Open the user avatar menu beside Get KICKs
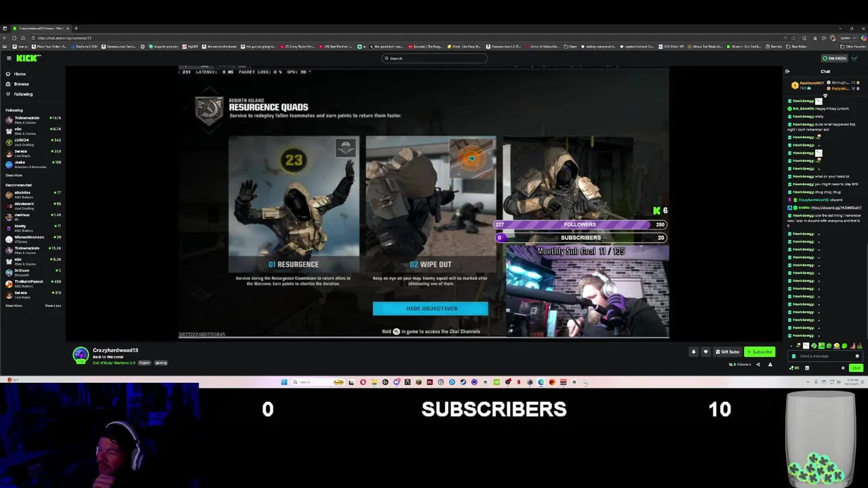 point(854,58)
